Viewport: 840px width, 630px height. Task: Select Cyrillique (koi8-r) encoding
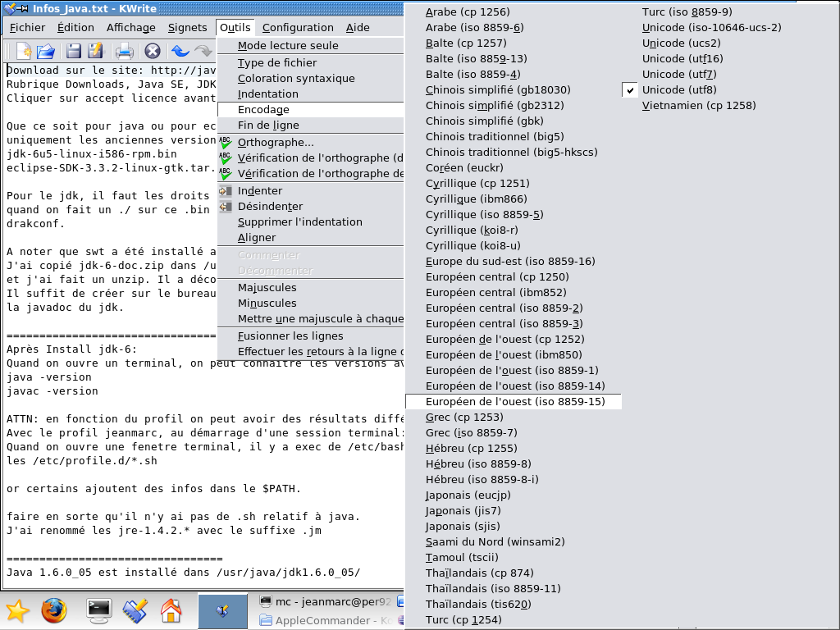point(514,230)
